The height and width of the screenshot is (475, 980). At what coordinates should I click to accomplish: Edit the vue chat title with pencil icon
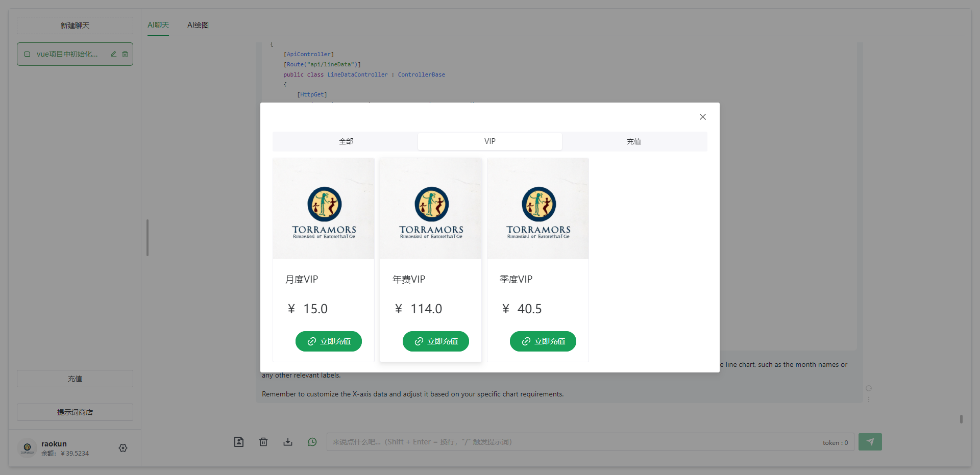coord(114,54)
